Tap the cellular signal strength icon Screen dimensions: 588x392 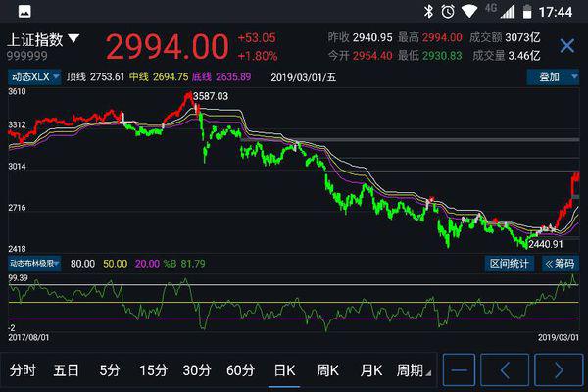[508, 11]
